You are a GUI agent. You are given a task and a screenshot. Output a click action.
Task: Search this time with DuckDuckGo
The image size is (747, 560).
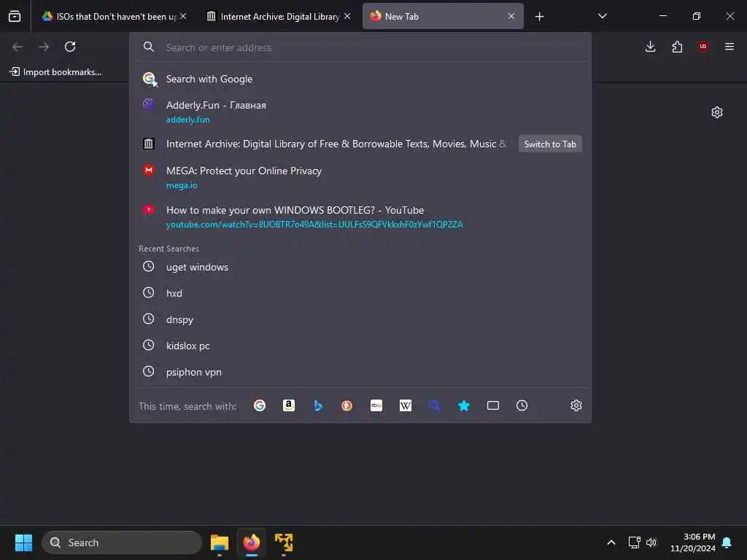click(x=347, y=405)
